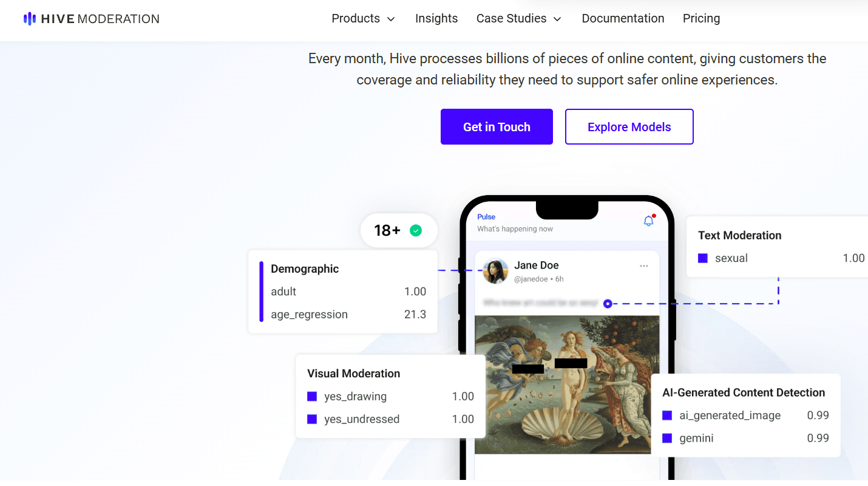Click Jane Doe's profile avatar

495,271
